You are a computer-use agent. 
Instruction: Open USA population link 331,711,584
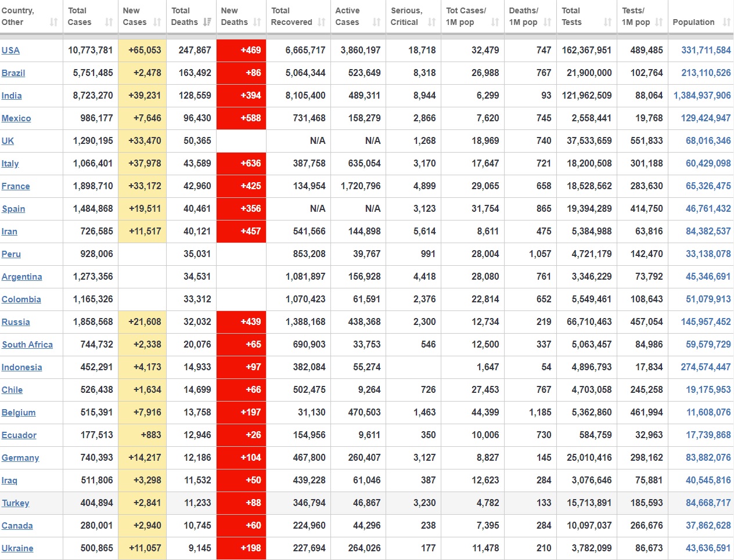pyautogui.click(x=706, y=50)
